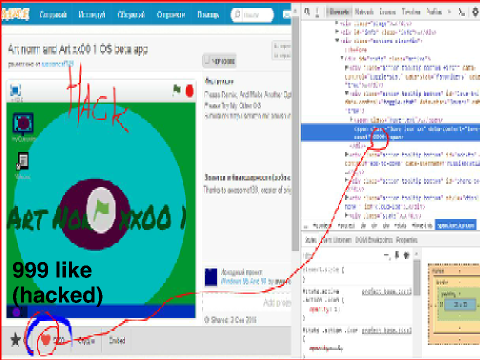The image size is (480, 360).
Task: Click the Styles pane vertical scrollbar
Action: tap(417, 278)
